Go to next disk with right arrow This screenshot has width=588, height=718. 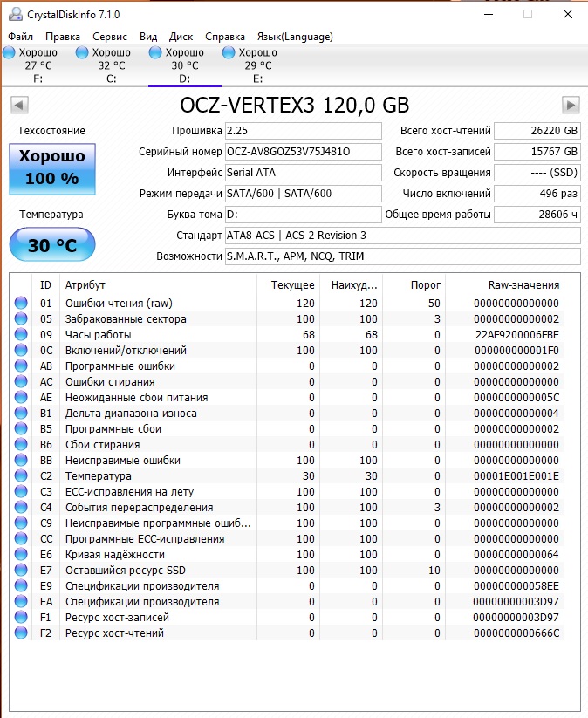[x=571, y=105]
